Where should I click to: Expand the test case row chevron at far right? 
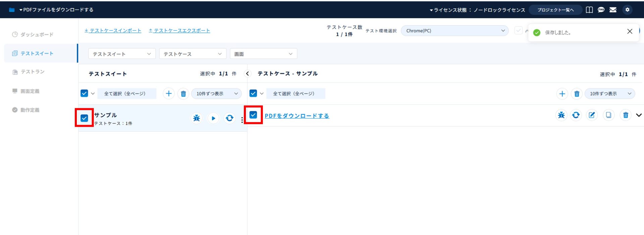639,115
